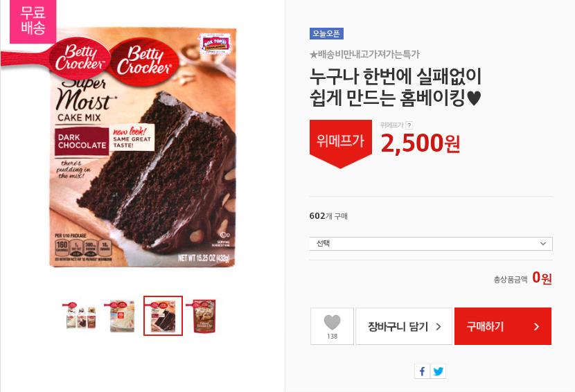This screenshot has height=392, width=575.
Task: Share product on Facebook
Action: point(422,371)
